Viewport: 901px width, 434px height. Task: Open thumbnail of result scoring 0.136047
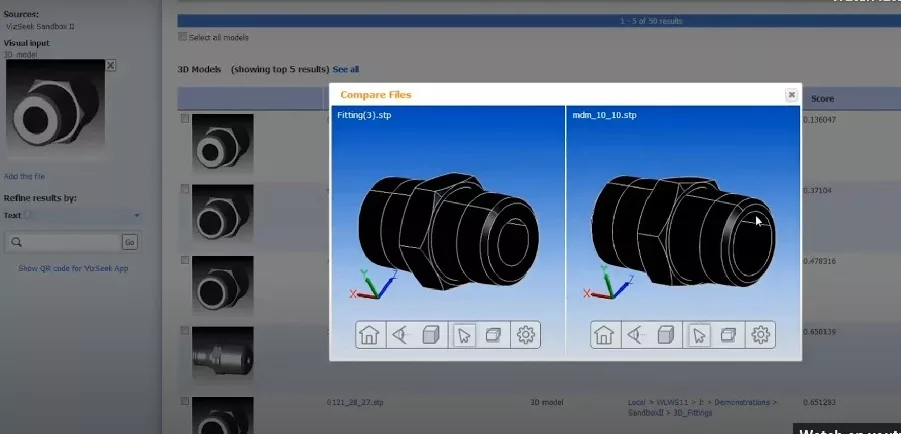click(222, 144)
